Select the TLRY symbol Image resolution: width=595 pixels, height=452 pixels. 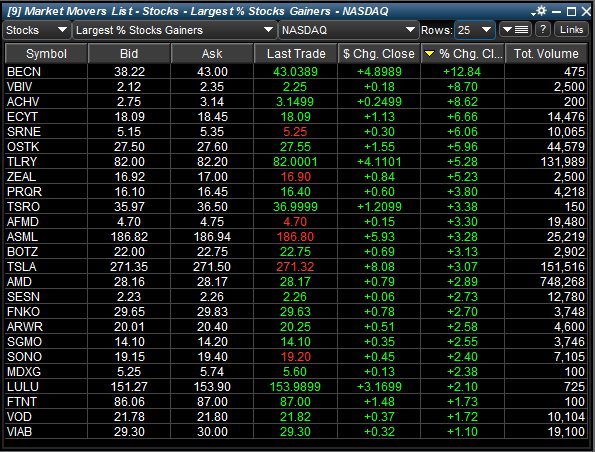pos(22,162)
